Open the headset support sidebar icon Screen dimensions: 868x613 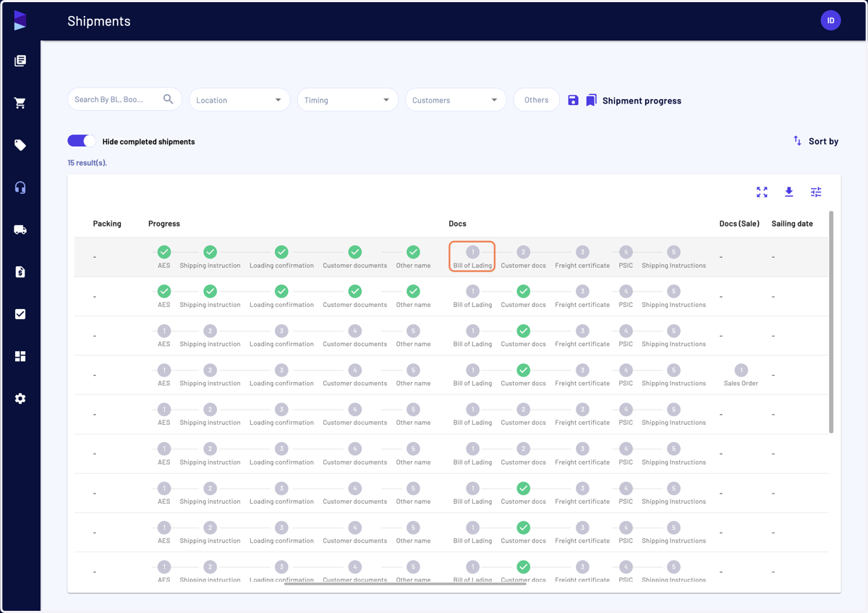[x=20, y=187]
